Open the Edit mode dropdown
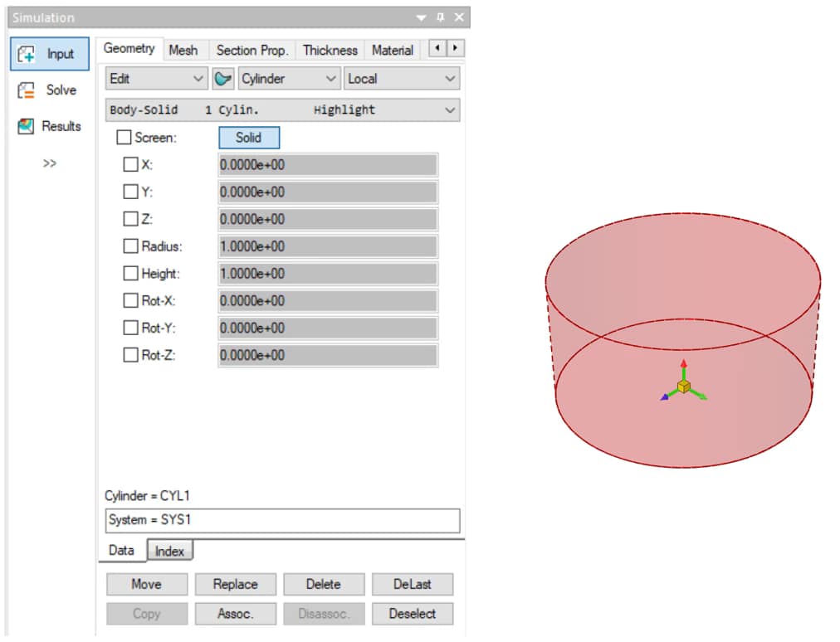Viewport: 840px width, 642px height. 157,79
